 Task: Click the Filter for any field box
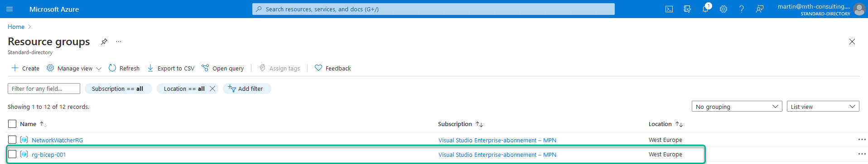[44, 89]
